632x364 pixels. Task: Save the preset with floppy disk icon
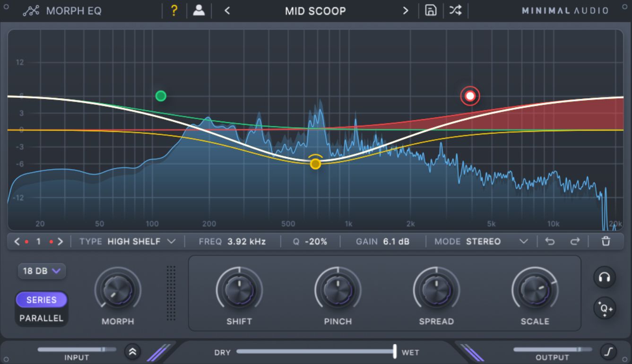pos(431,10)
